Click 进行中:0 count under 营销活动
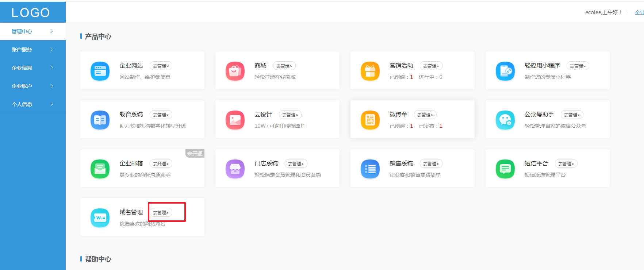The width and height of the screenshot is (644, 270). pyautogui.click(x=430, y=77)
